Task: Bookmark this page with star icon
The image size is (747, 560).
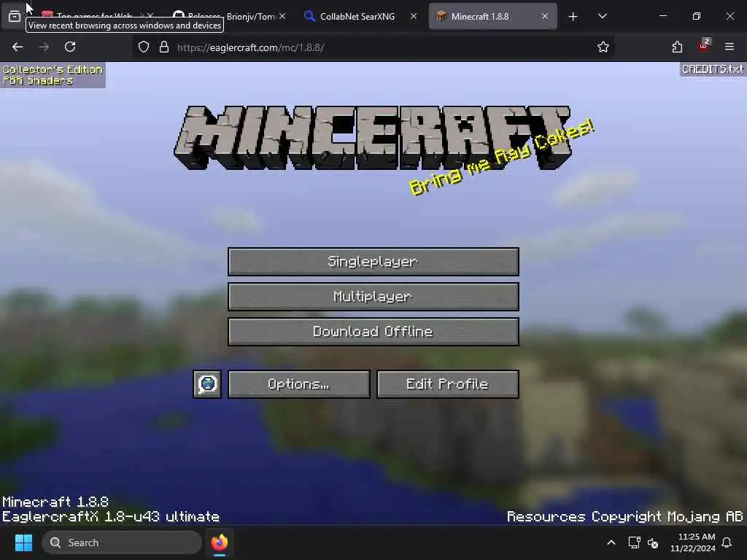Action: [x=603, y=47]
